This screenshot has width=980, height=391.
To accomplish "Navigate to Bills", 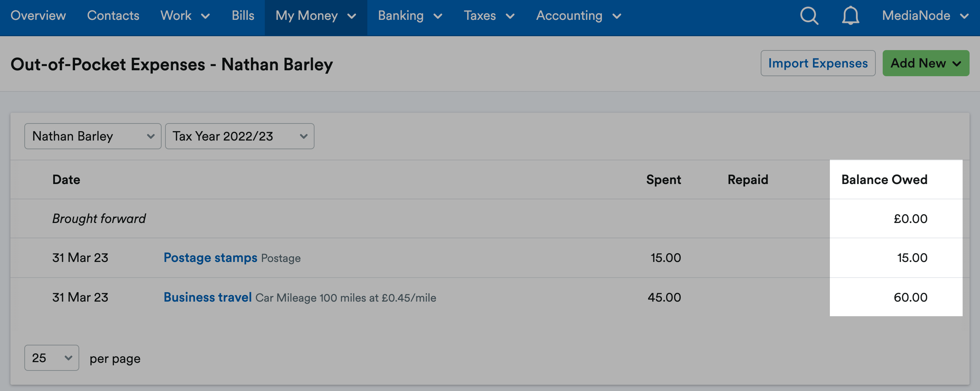I will coord(243,16).
